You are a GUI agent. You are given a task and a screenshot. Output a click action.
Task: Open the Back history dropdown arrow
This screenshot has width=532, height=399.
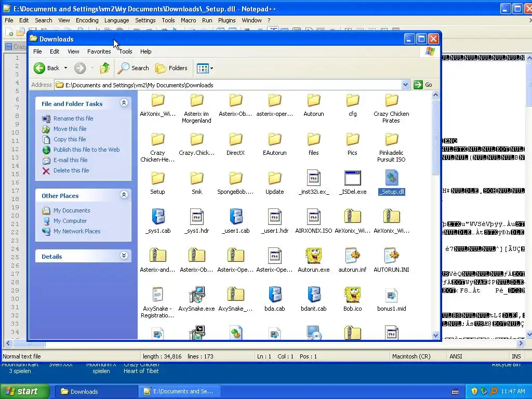tap(66, 68)
